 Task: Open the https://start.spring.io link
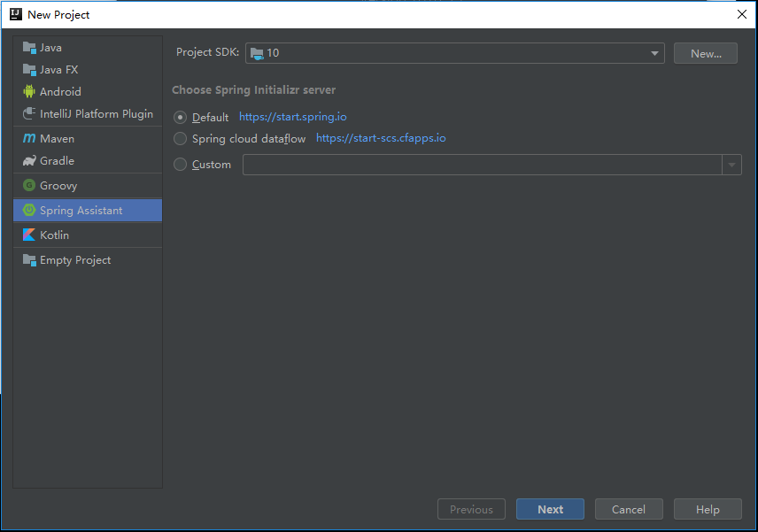click(x=293, y=117)
